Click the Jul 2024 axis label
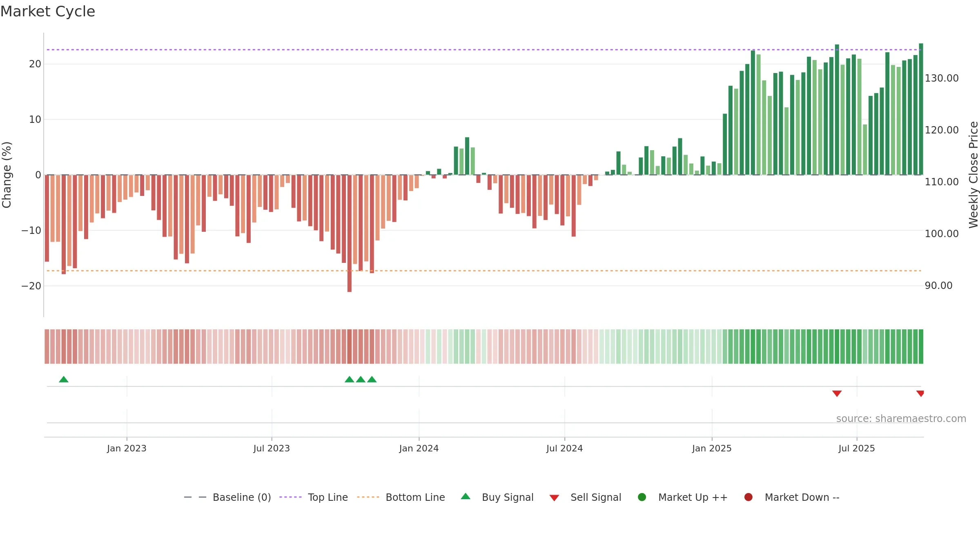980x551 pixels. click(x=565, y=448)
